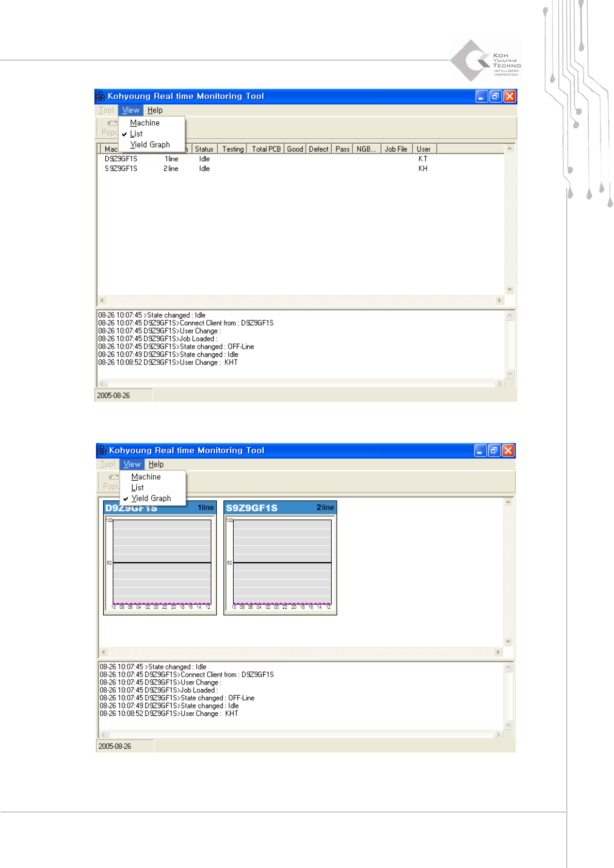
Task: Restore down the lower monitoring tool window
Action: coord(494,451)
